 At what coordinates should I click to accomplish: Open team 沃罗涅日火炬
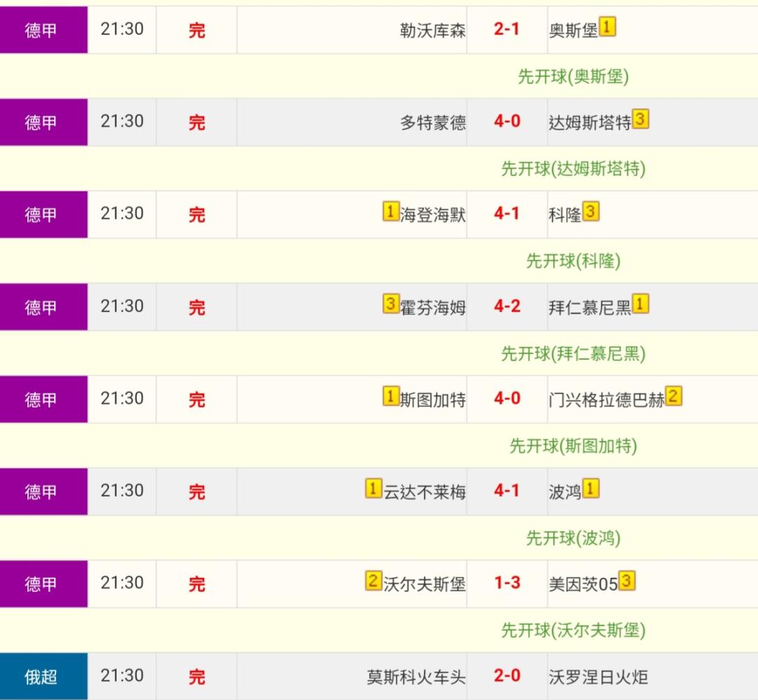point(598,677)
